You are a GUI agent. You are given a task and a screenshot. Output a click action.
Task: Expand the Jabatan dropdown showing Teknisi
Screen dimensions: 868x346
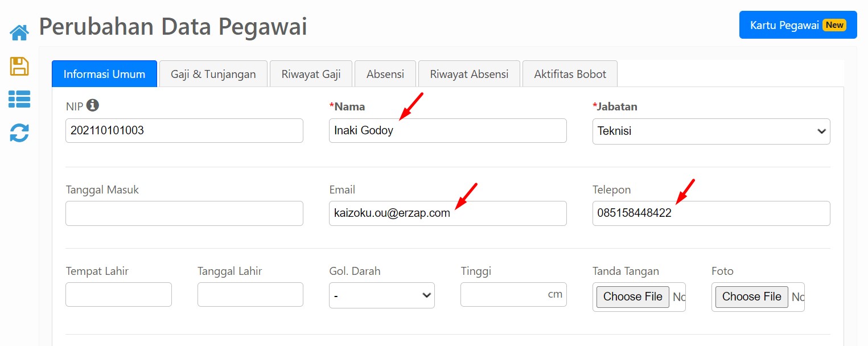tap(711, 131)
